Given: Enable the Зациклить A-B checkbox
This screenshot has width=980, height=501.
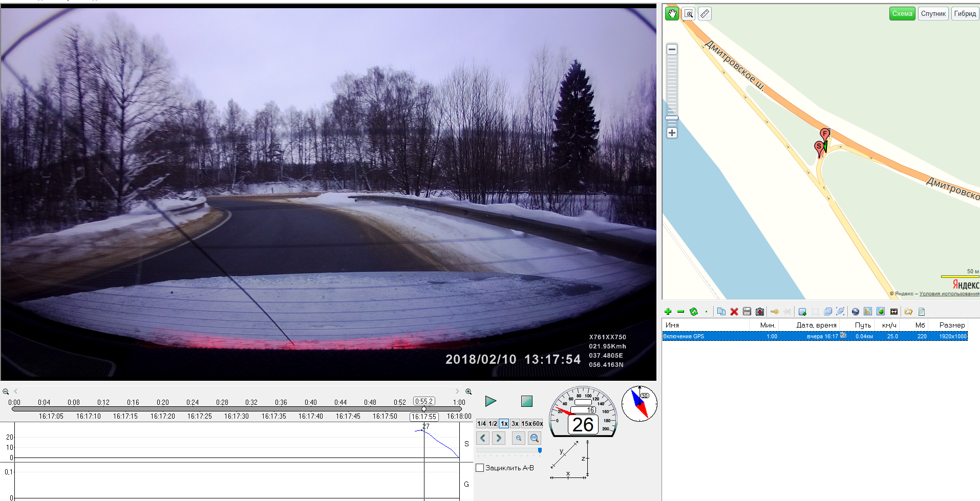Looking at the screenshot, I should click(480, 468).
